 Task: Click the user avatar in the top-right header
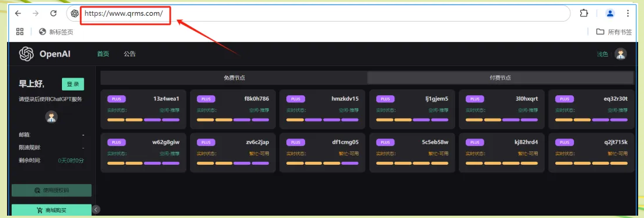tap(621, 54)
